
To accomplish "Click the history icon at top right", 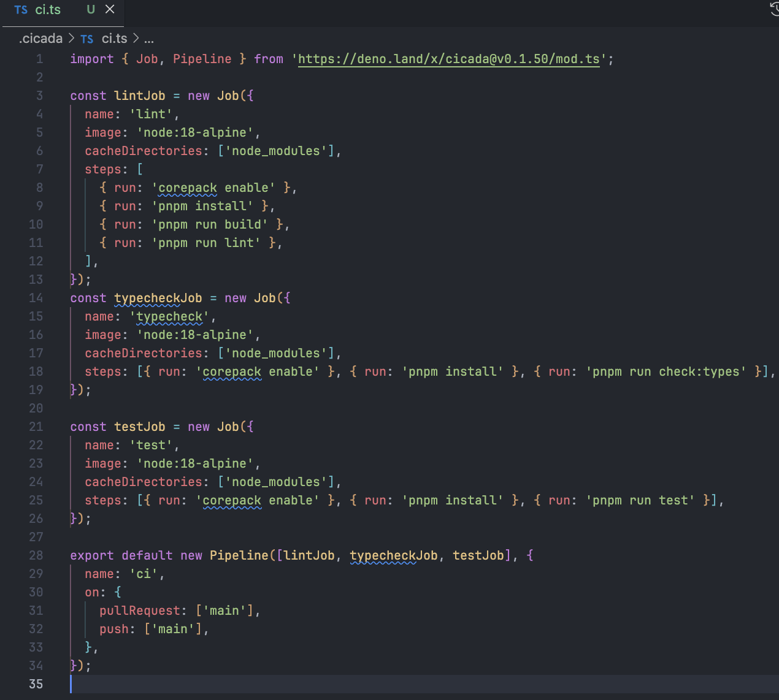I will pyautogui.click(x=774, y=9).
